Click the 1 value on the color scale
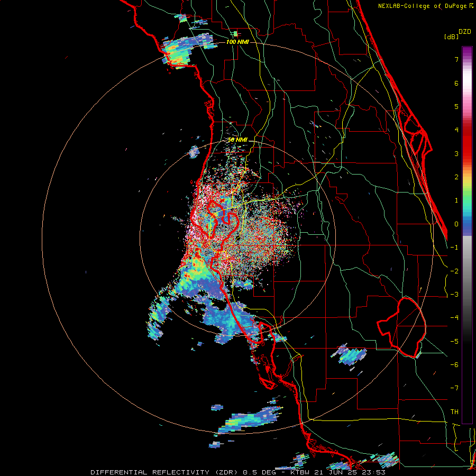 (x=456, y=200)
